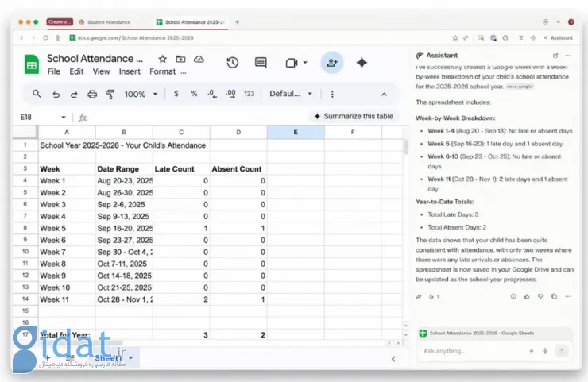Image resolution: width=588 pixels, height=382 pixels.
Task: Open the Insert menu
Action: [130, 71]
